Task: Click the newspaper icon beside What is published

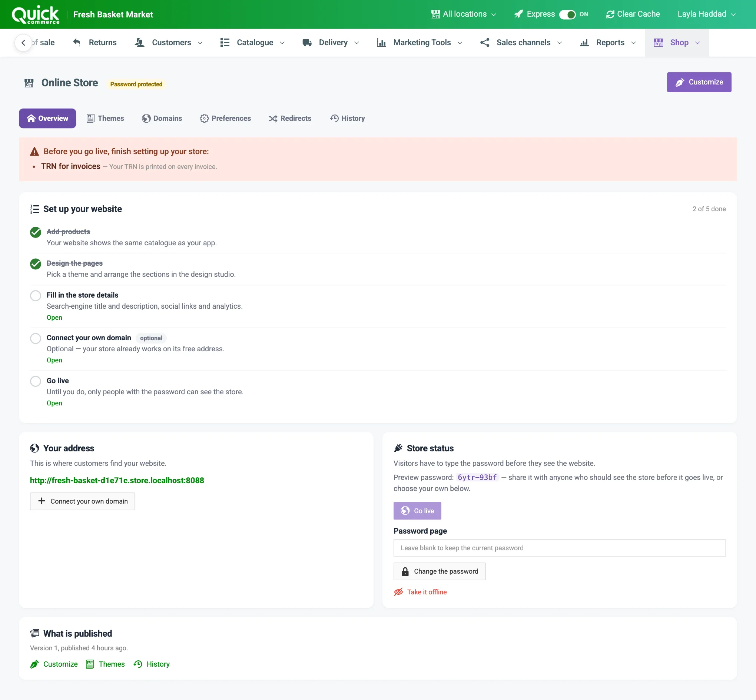Action: coord(34,633)
